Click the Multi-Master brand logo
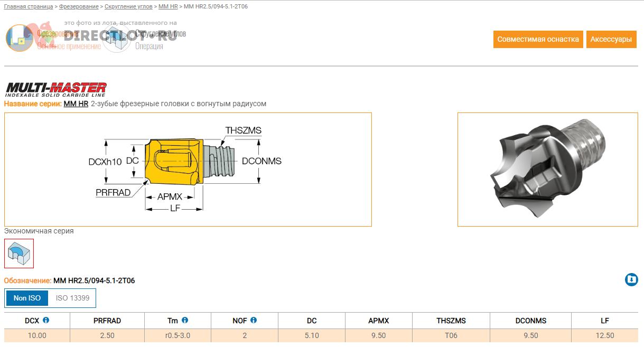 [56, 89]
